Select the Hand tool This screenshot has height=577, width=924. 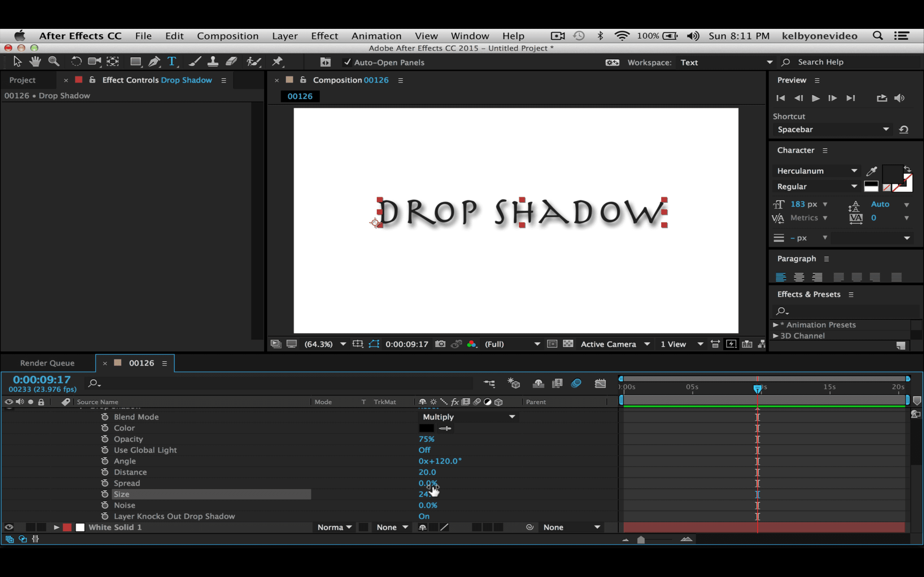click(35, 61)
